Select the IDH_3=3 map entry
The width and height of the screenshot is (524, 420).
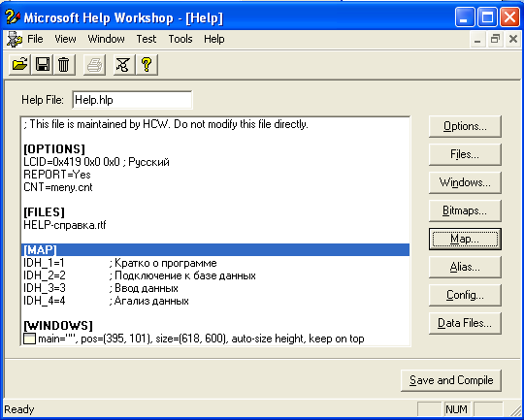tap(101, 288)
